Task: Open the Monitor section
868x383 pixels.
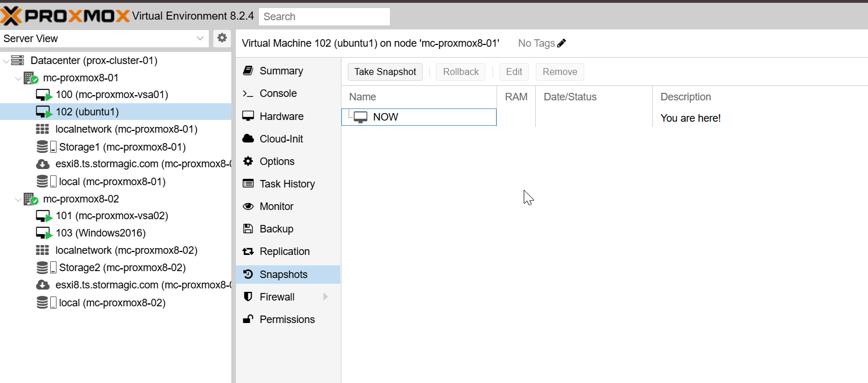Action: coord(288,206)
